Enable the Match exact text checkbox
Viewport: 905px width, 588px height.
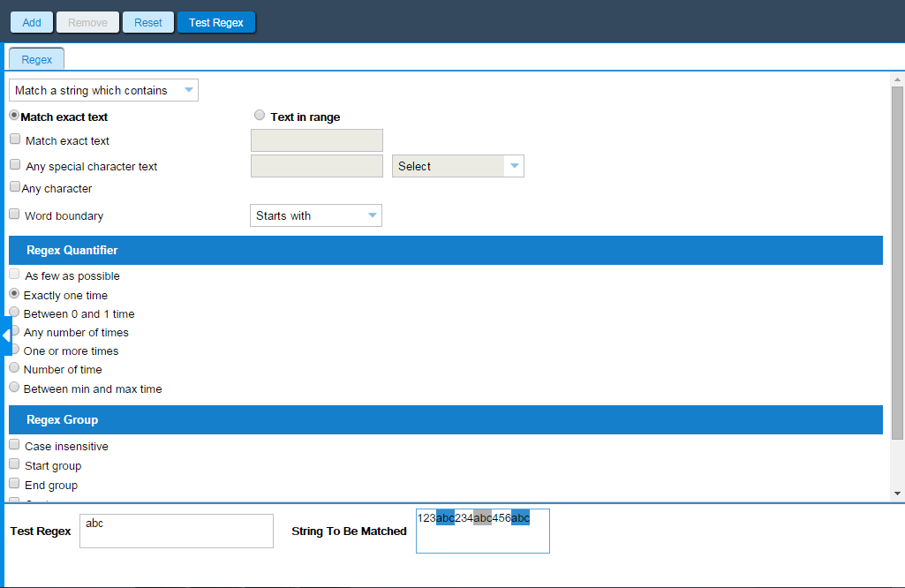pyautogui.click(x=15, y=139)
